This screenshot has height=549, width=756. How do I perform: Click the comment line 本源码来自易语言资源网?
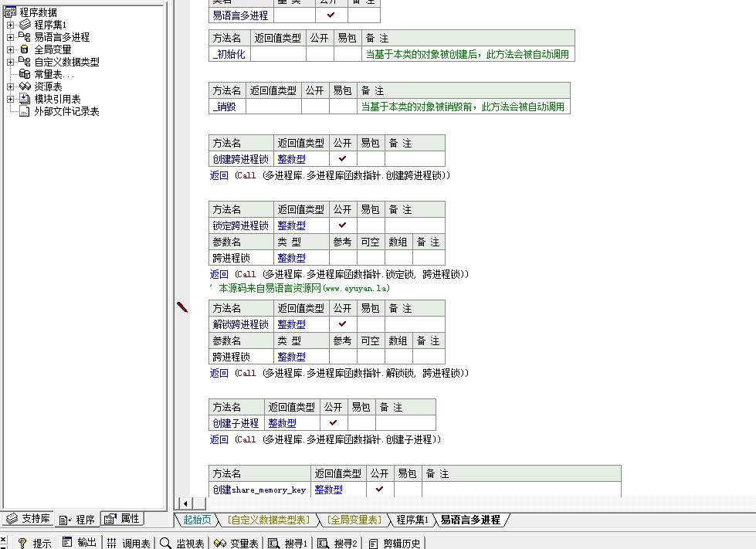click(x=300, y=288)
